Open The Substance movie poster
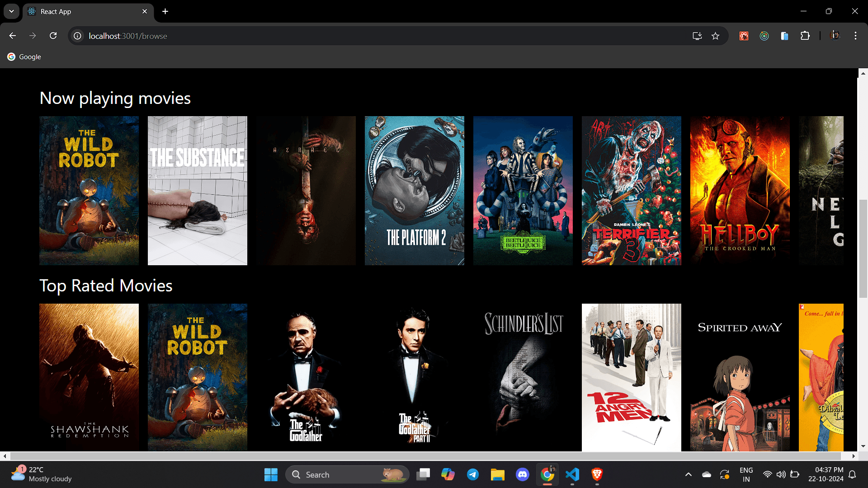 tap(198, 191)
